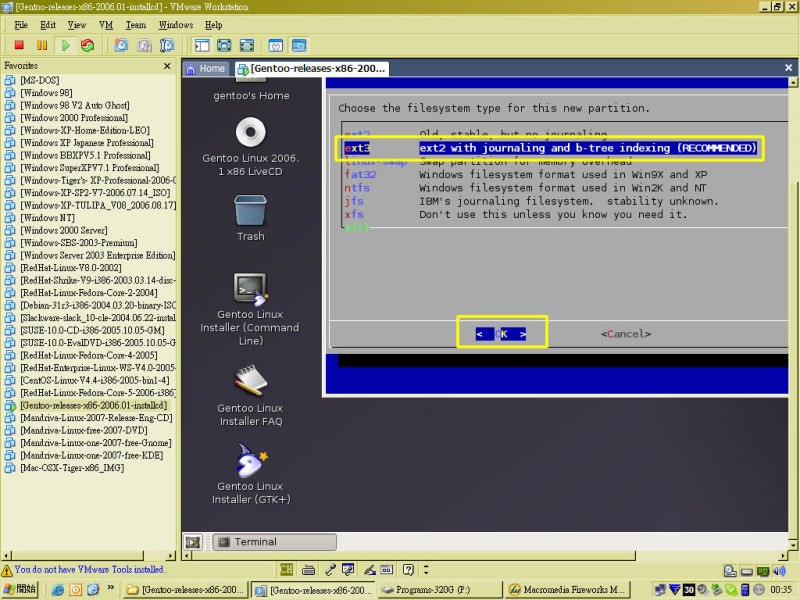Open the VM menu
The width and height of the screenshot is (800, 600).
pos(106,25)
